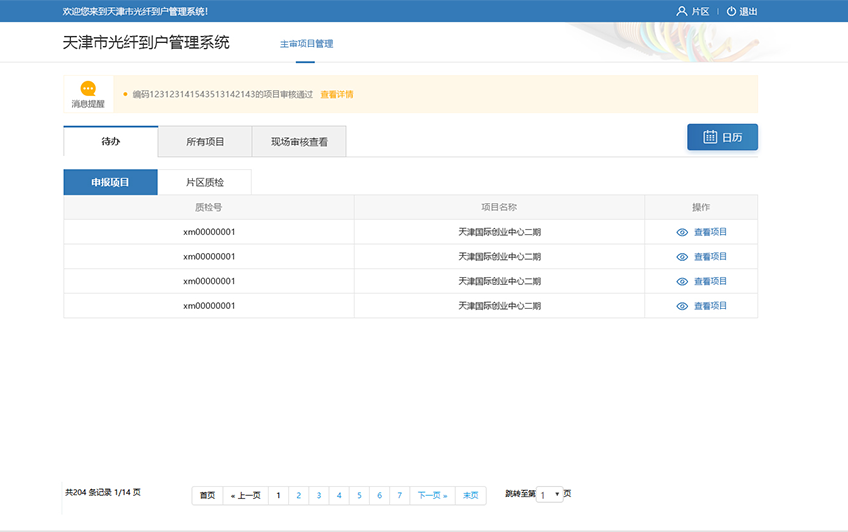The height and width of the screenshot is (532, 848).
Task: Click the eye icon in the third table row
Action: click(682, 281)
